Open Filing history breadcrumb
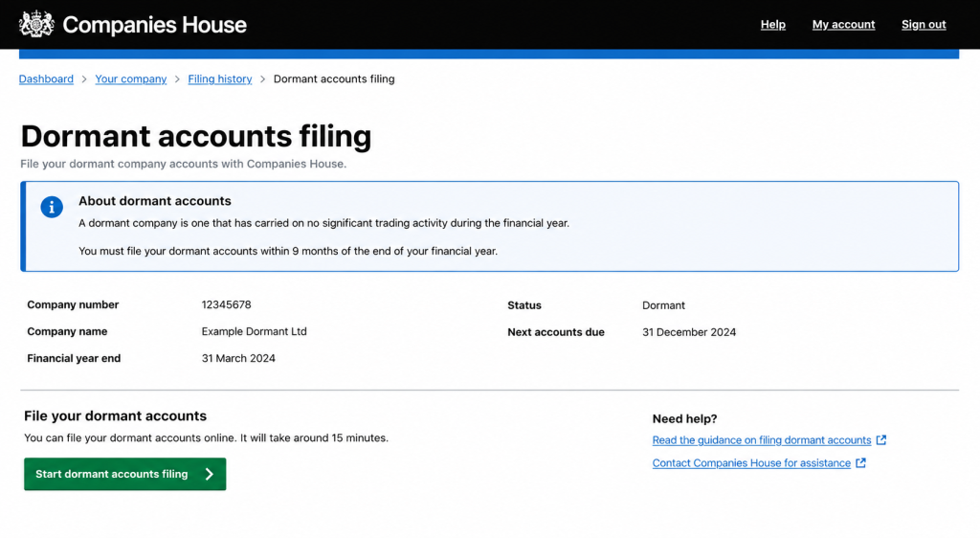This screenshot has height=538, width=980. tap(220, 78)
